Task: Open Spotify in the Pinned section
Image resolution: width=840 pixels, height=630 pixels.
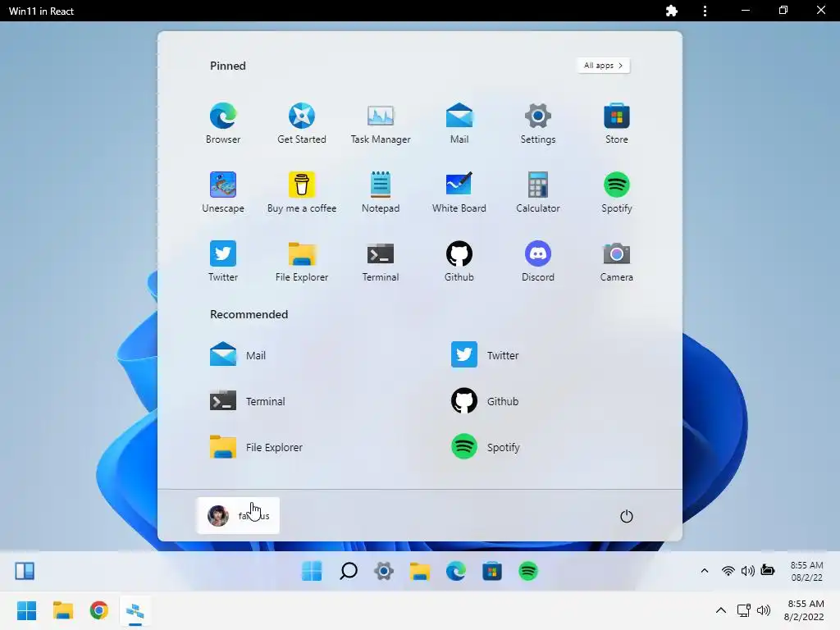Action: point(617,192)
